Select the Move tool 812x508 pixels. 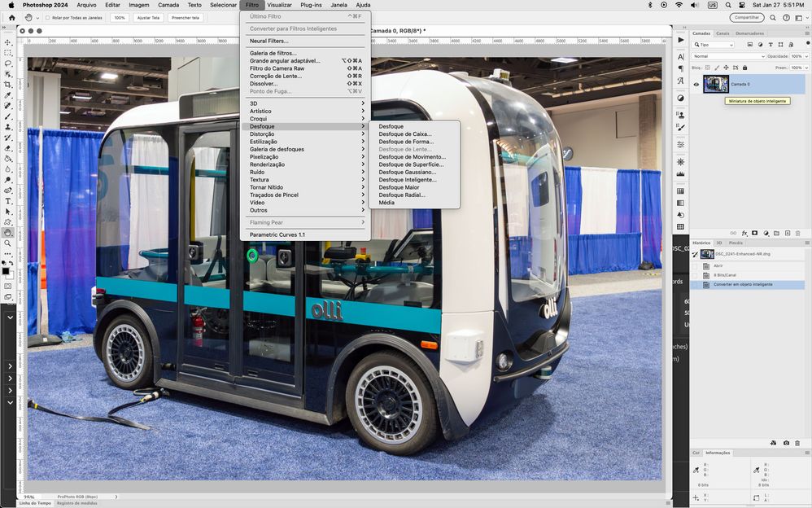pos(7,42)
